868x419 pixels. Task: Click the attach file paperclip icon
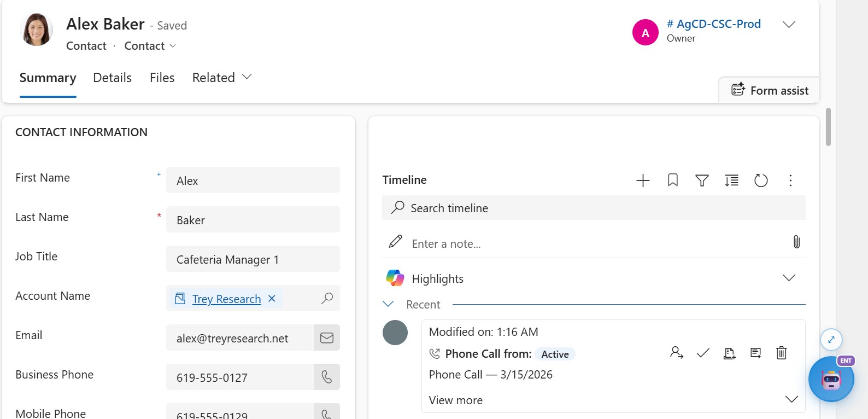pyautogui.click(x=796, y=242)
